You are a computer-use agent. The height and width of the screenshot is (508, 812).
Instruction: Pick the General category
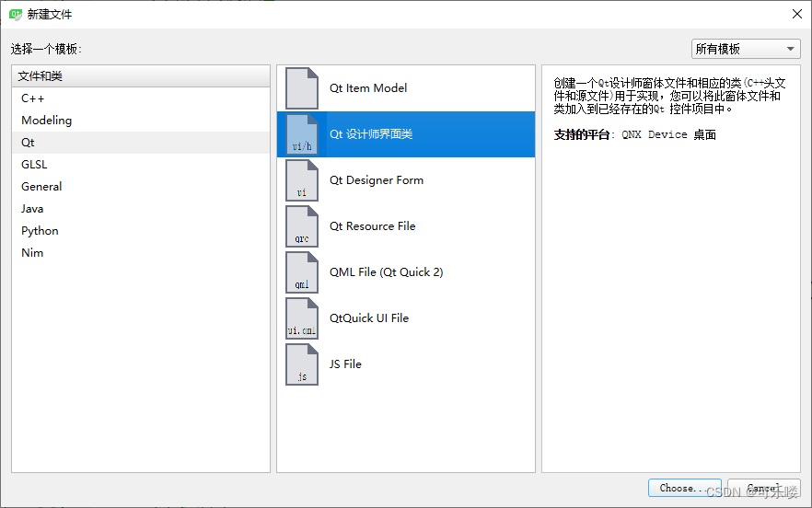click(x=41, y=187)
